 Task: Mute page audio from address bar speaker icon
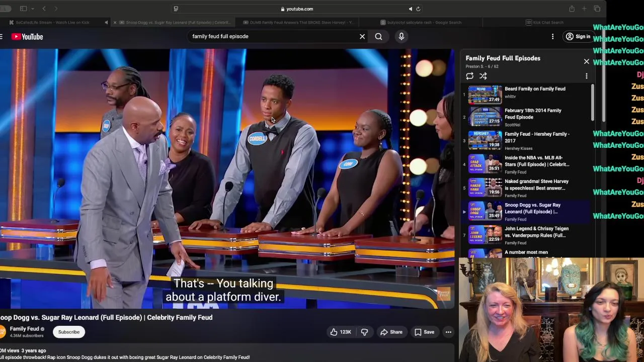pos(411,9)
